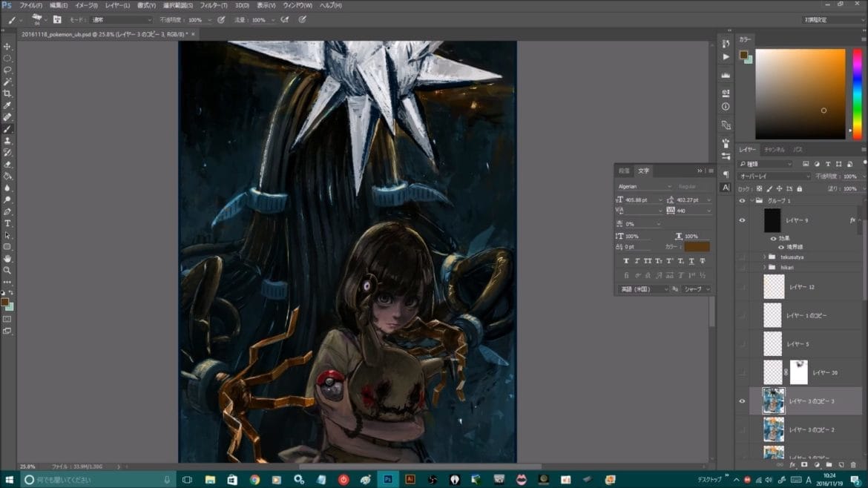Screen dimensions: 868x488
Task: Add a layer style with fx button
Action: 792,465
